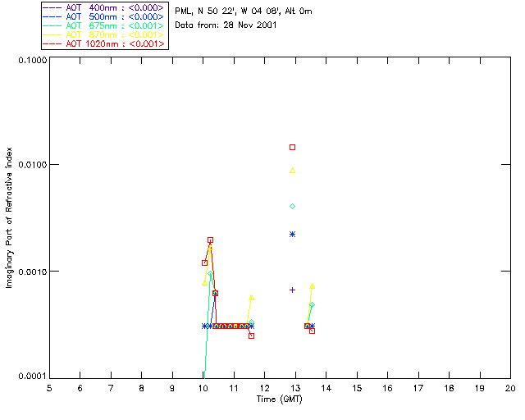Click the yellow dashed line sample in legend
Image resolution: width=525 pixels, height=420 pixels.
coord(52,34)
